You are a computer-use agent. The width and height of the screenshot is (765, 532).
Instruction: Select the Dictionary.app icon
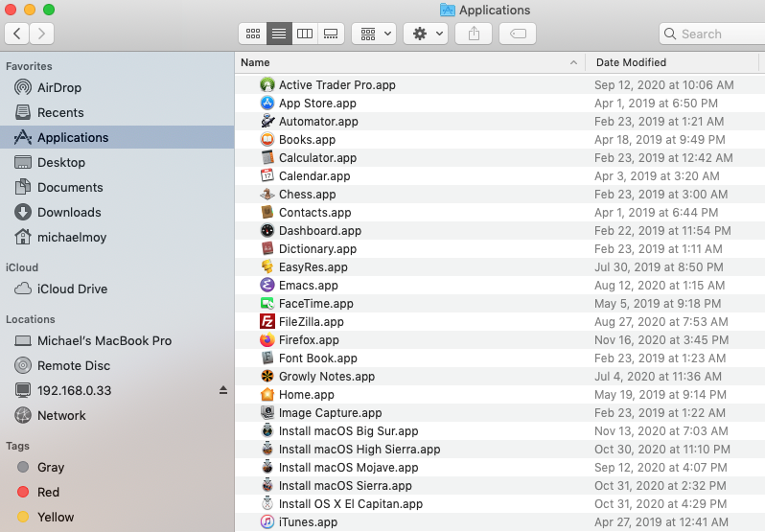tap(267, 248)
